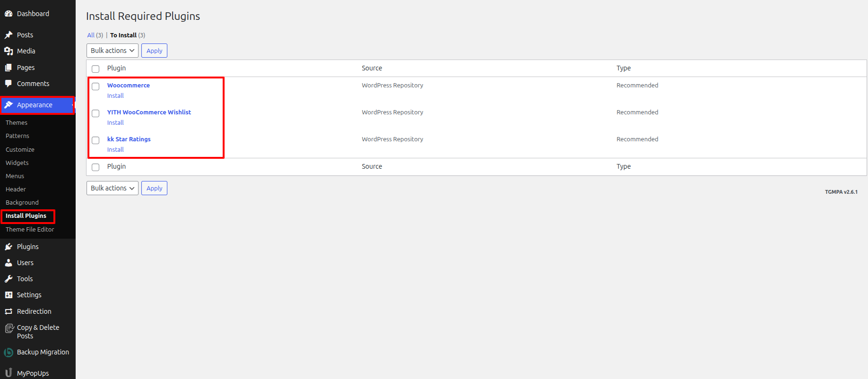Screen dimensions: 868x379
Task: Click the Comments speech bubble icon
Action: pos(9,84)
